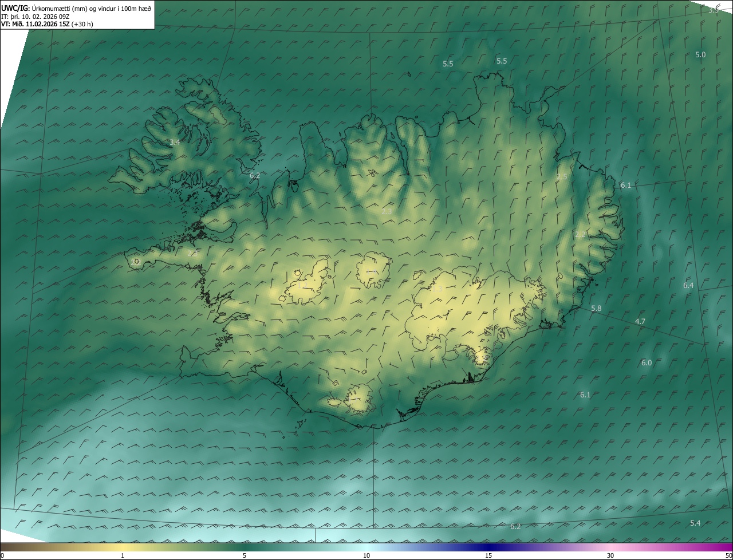
Task: Select the 1.2 value inside the glacier outline
Action: click(x=302, y=285)
